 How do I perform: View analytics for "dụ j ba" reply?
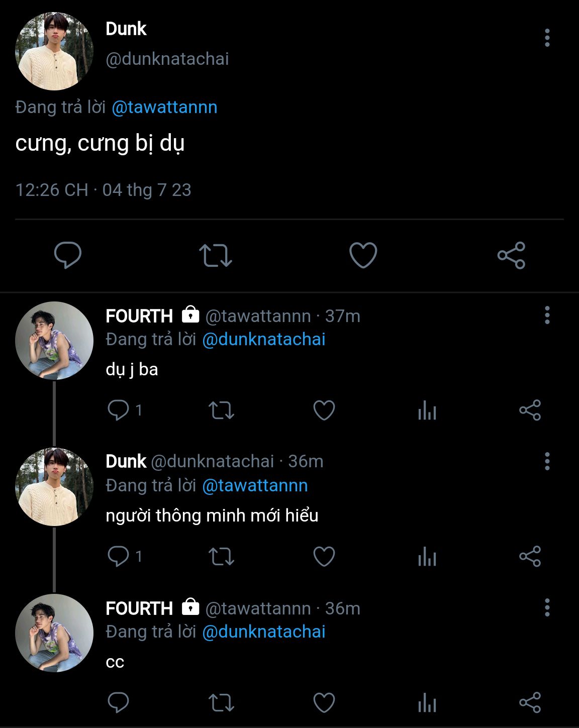click(427, 410)
